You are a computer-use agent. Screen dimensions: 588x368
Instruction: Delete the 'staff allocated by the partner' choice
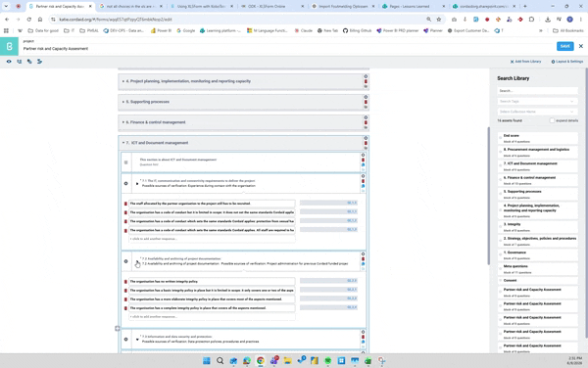point(125,204)
